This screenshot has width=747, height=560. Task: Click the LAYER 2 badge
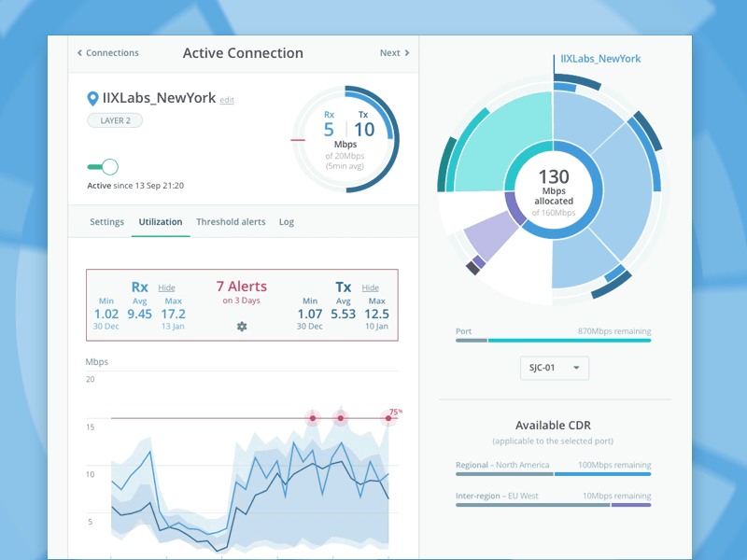(x=115, y=120)
